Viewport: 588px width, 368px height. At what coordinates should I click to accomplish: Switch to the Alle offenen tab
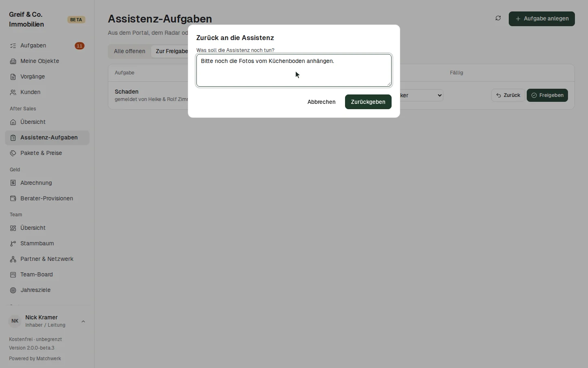[129, 51]
